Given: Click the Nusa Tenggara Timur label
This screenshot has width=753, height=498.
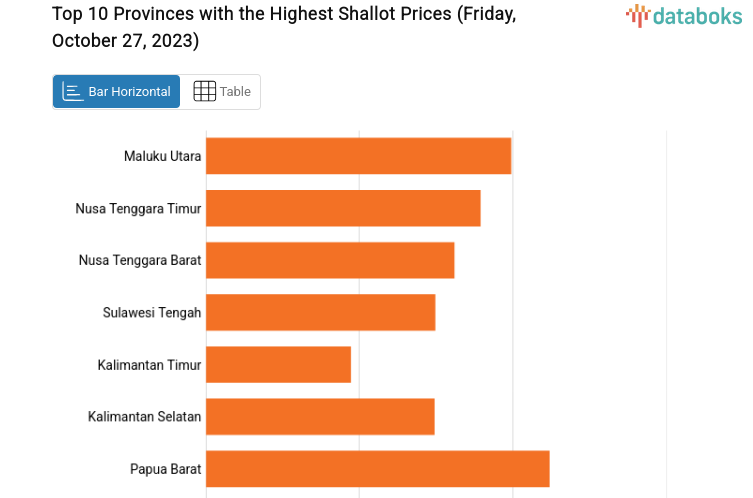Looking at the screenshot, I should tap(138, 208).
